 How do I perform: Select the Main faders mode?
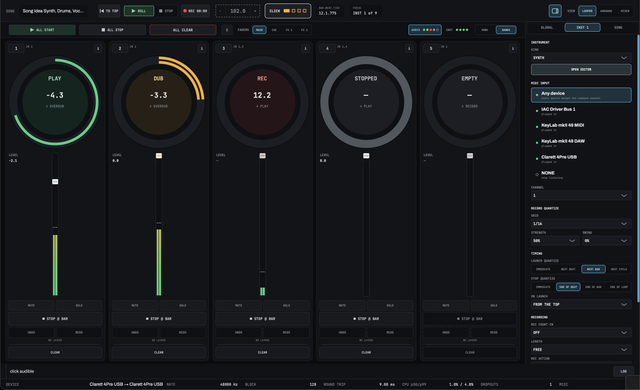pyautogui.click(x=259, y=30)
